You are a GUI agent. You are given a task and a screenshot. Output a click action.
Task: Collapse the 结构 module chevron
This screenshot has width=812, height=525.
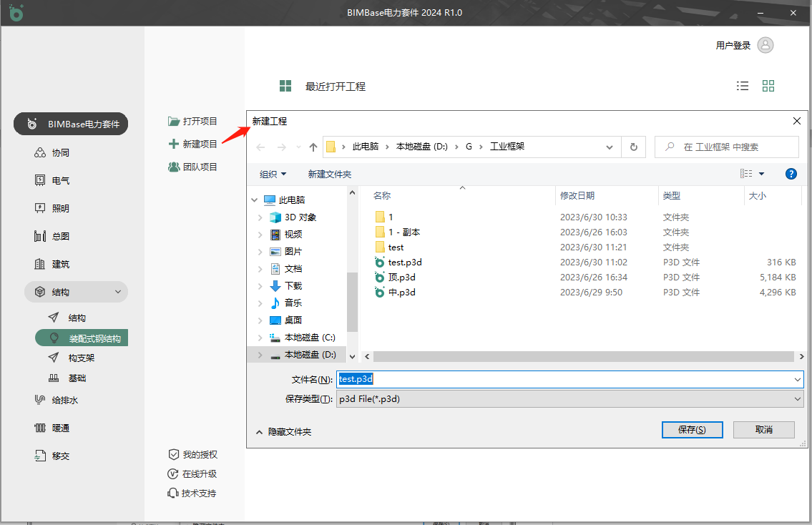(x=118, y=292)
